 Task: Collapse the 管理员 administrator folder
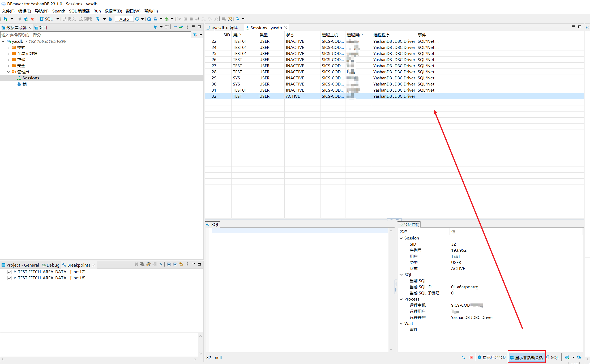[8, 72]
